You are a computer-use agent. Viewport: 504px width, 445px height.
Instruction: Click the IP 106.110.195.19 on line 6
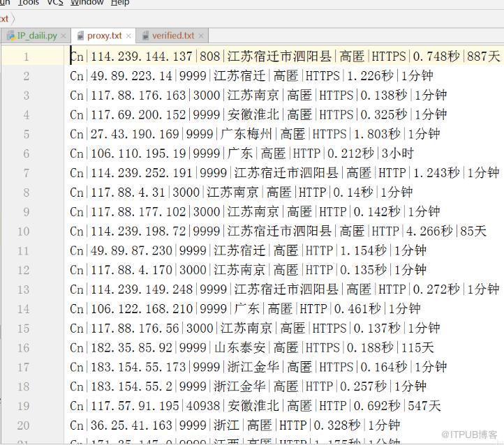pos(138,153)
